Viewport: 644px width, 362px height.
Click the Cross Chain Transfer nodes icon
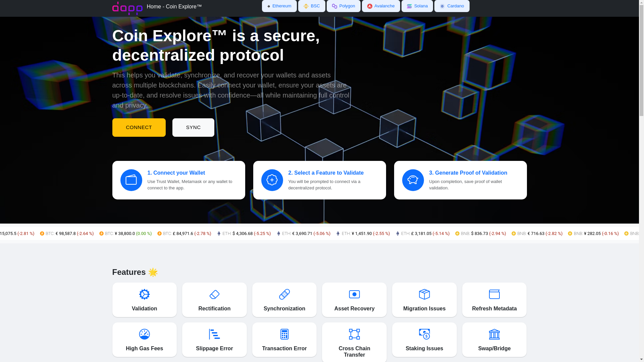[x=354, y=334]
